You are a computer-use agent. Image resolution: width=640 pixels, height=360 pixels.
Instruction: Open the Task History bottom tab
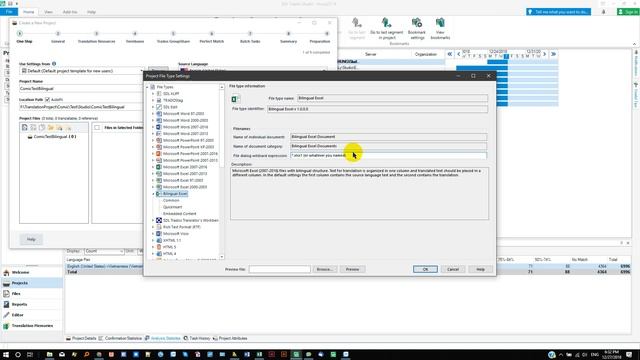[197, 338]
